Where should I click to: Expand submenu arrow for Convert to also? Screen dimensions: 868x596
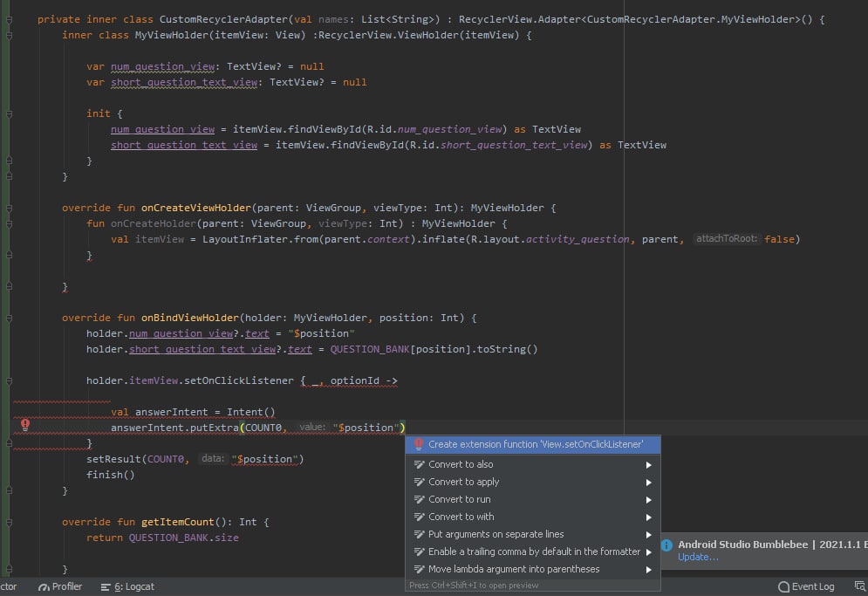tap(649, 465)
